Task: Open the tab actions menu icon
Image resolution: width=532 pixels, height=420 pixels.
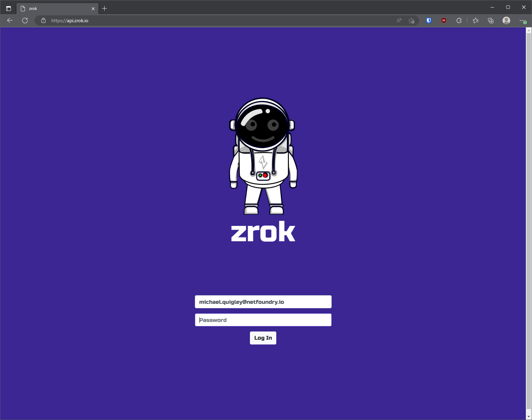Action: (9, 9)
